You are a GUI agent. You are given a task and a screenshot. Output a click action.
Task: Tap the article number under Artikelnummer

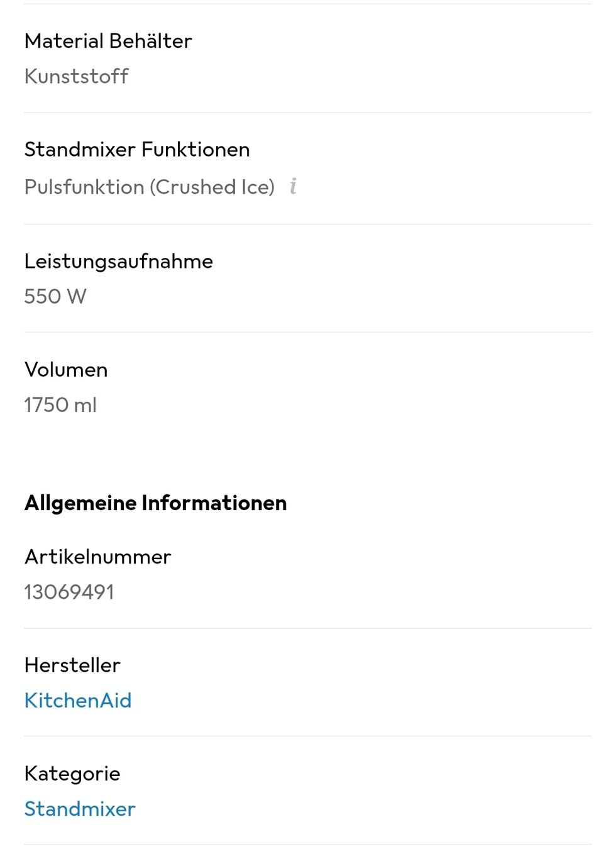[69, 592]
